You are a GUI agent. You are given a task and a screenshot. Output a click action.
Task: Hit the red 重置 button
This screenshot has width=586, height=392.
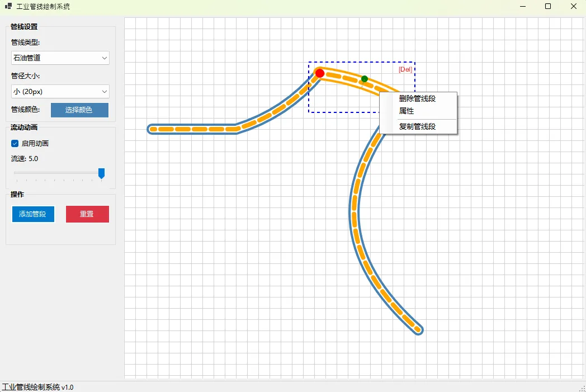point(87,214)
